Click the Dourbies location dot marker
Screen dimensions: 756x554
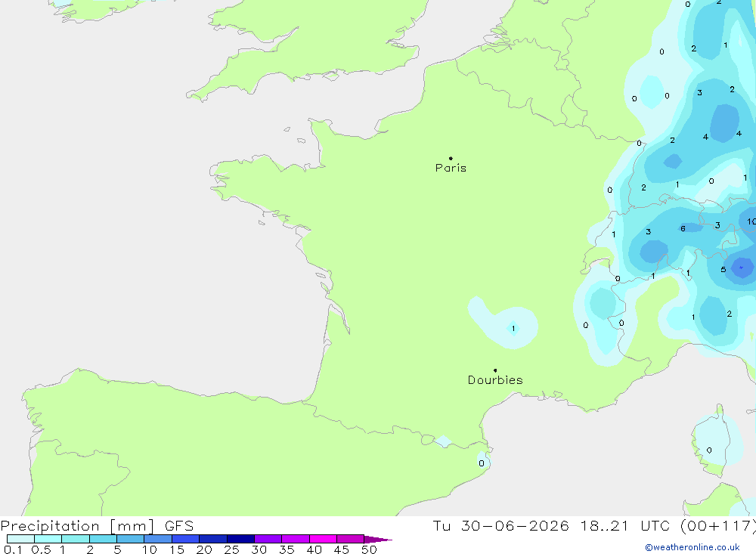click(x=495, y=370)
